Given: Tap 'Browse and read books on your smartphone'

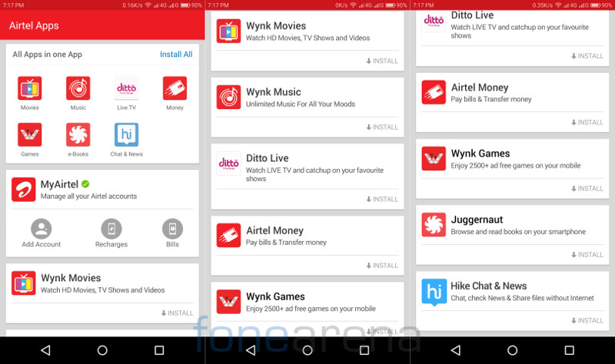Looking at the screenshot, I should pyautogui.click(x=518, y=232).
